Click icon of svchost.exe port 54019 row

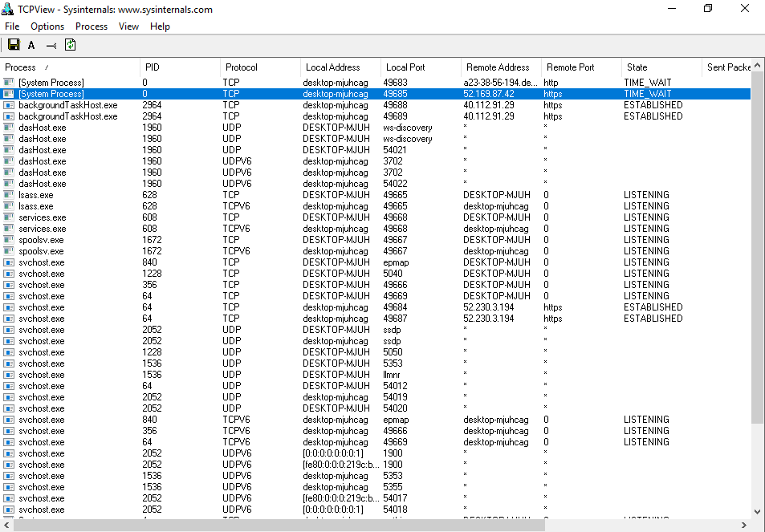[x=9, y=397]
